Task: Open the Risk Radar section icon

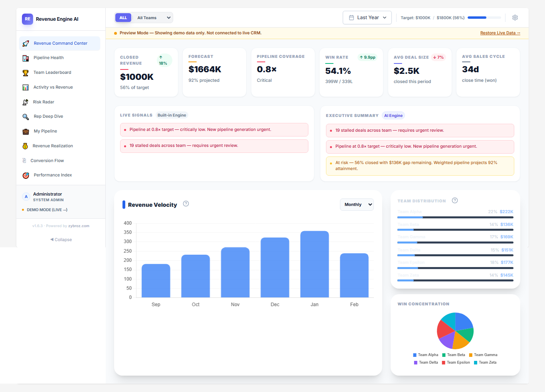Action: pos(26,102)
